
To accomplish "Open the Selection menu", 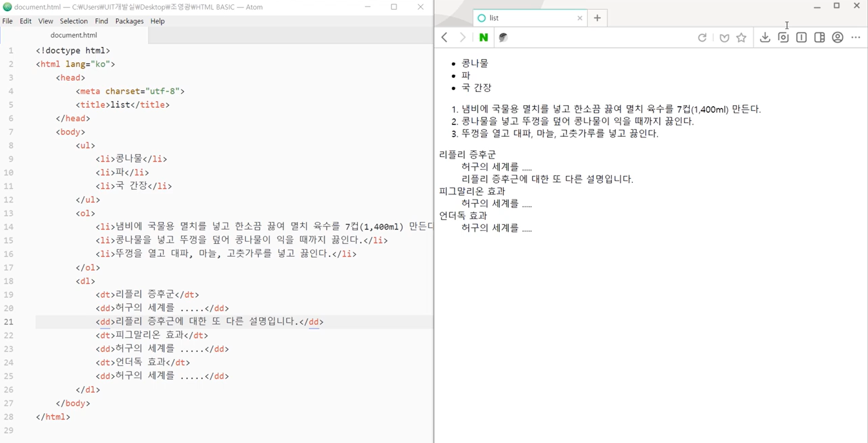I will point(74,21).
